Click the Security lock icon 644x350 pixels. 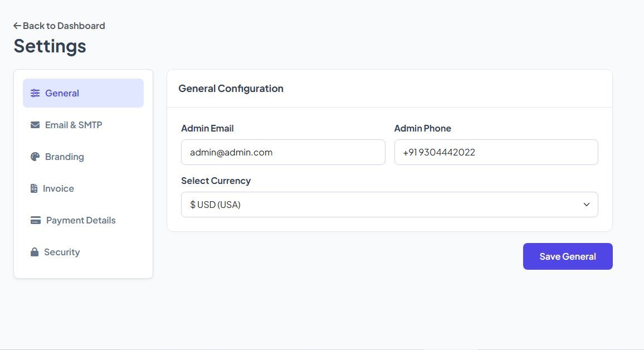coord(35,252)
